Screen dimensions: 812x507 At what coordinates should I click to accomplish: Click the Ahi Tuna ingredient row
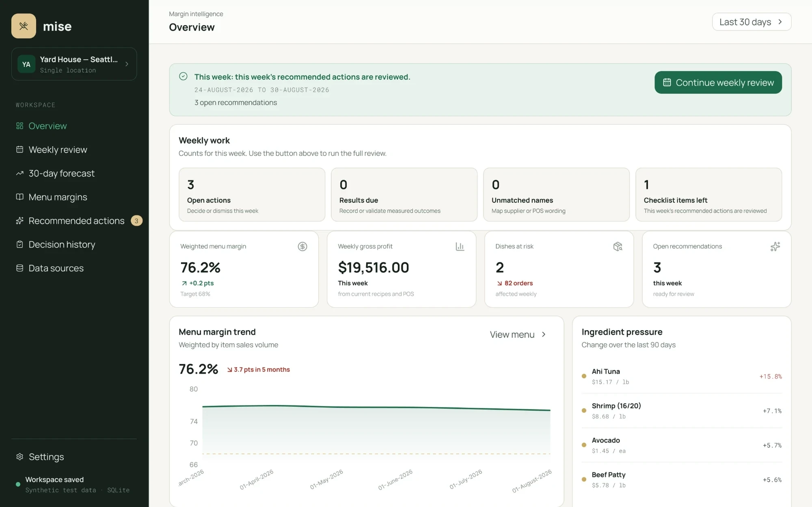tap(682, 376)
